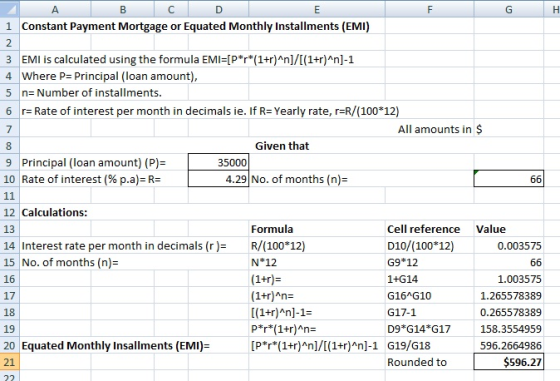Select value 66 in row 15

[509, 262]
